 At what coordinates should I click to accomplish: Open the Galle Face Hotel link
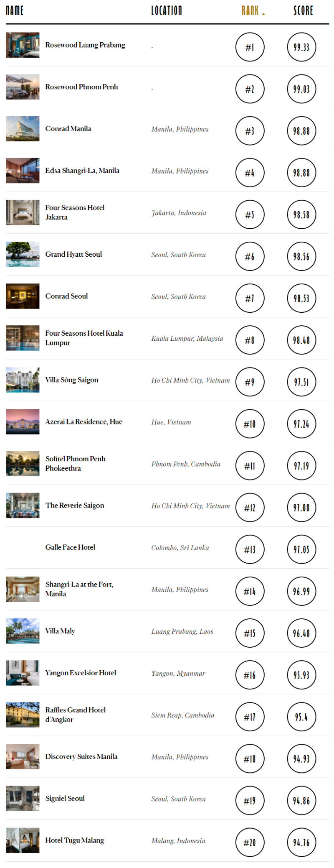(70, 547)
